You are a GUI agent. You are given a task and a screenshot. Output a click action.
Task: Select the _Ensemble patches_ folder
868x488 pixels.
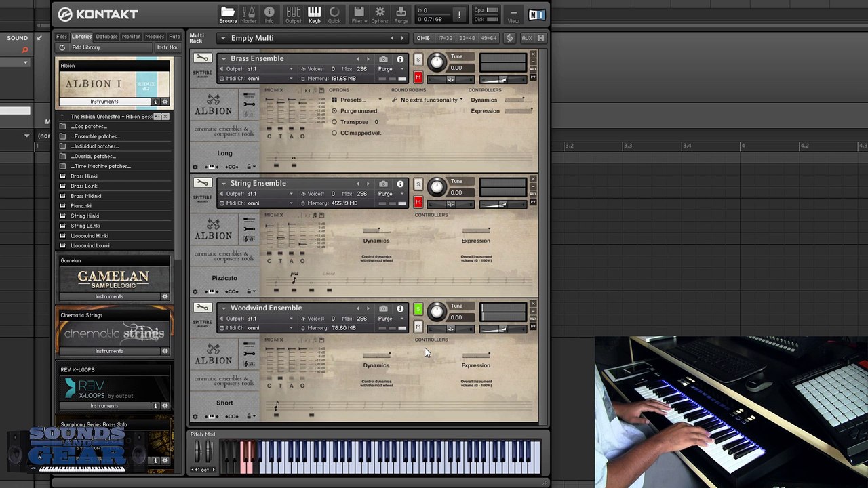point(96,136)
